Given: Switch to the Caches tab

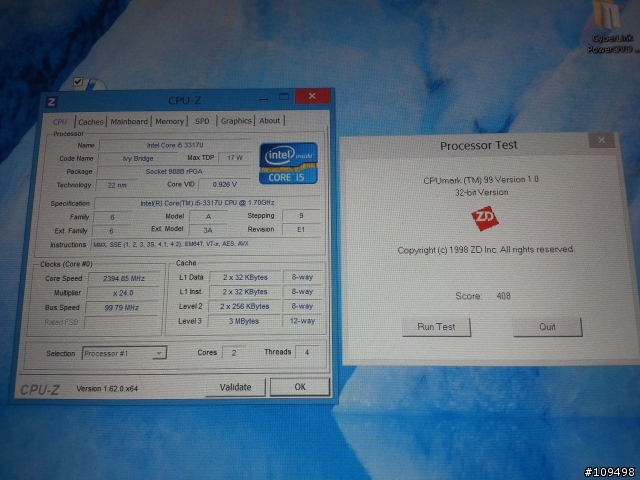Looking at the screenshot, I should click(x=91, y=122).
